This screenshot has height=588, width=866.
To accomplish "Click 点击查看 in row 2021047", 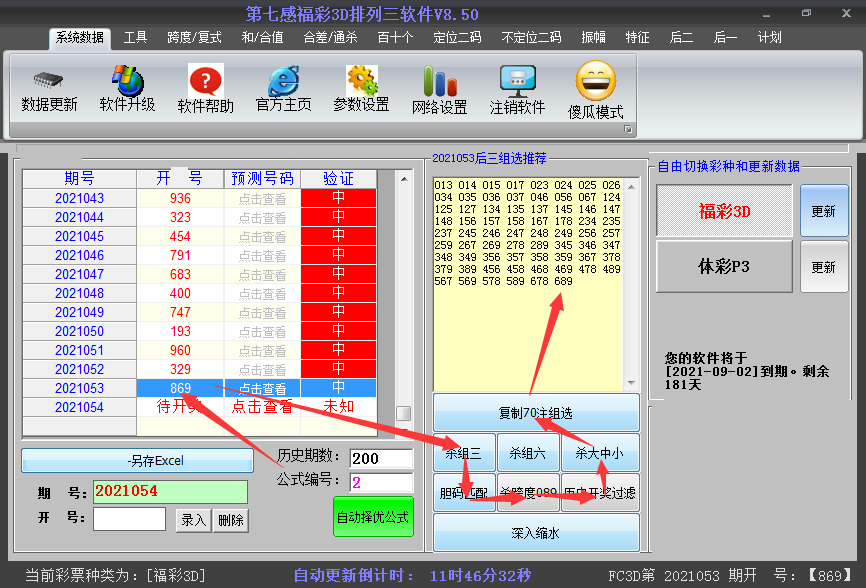I will coord(262,274).
